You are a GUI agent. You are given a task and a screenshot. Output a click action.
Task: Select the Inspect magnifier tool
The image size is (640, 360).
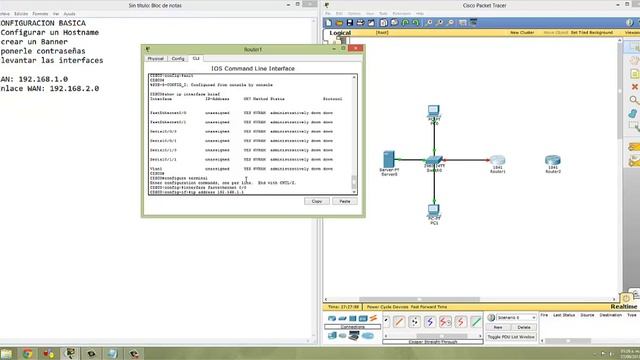[634, 100]
